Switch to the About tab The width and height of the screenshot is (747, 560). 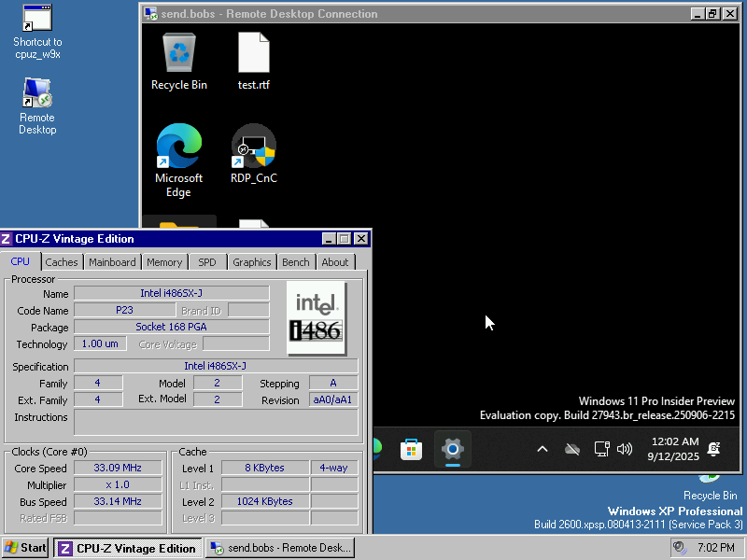(x=335, y=262)
